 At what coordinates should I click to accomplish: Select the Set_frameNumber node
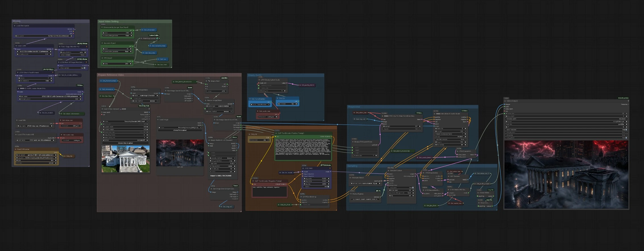coord(158,46)
